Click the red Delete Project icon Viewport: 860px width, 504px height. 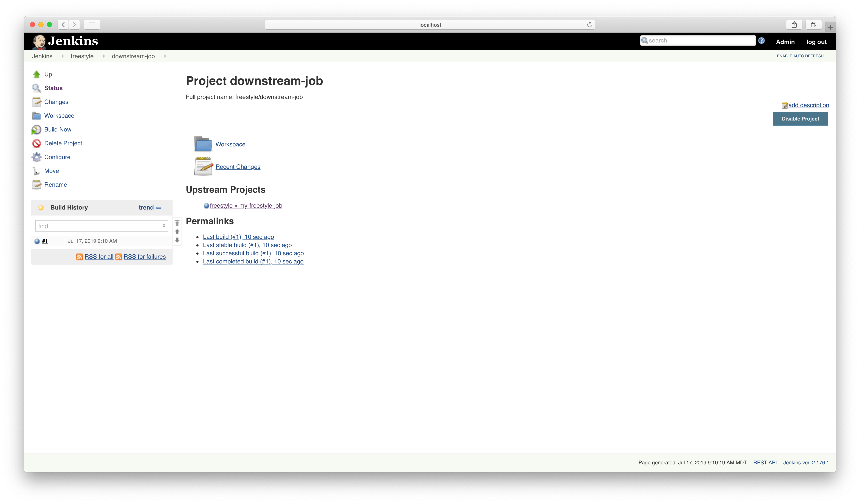click(x=36, y=143)
